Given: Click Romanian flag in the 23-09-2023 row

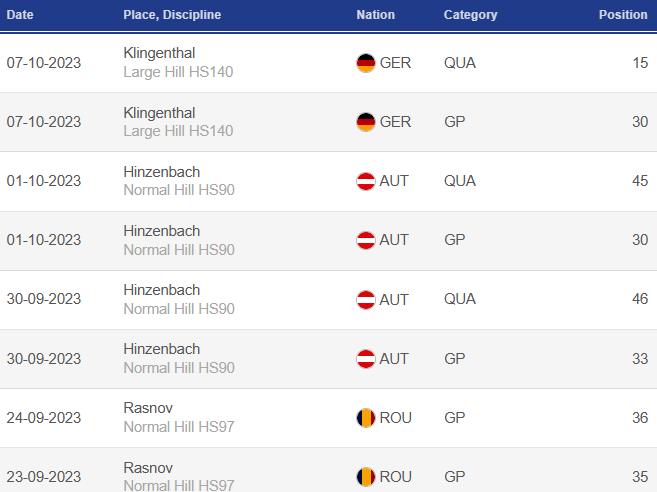Looking at the screenshot, I should (x=366, y=476).
